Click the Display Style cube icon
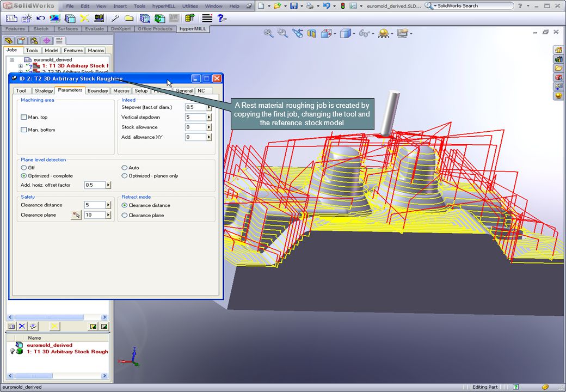The height and width of the screenshot is (392, 566). point(345,34)
